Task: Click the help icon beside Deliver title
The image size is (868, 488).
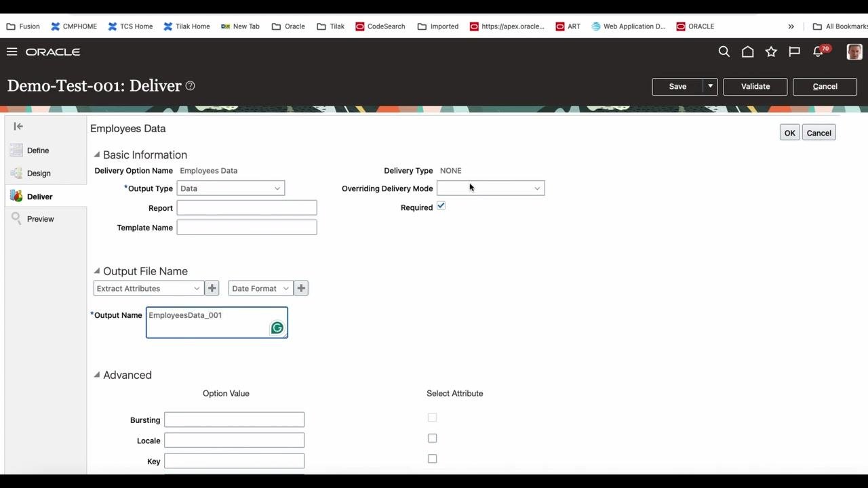Action: click(191, 86)
